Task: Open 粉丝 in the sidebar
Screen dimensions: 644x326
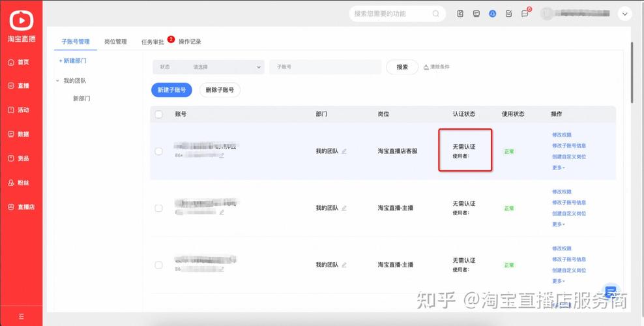Action: pos(19,183)
